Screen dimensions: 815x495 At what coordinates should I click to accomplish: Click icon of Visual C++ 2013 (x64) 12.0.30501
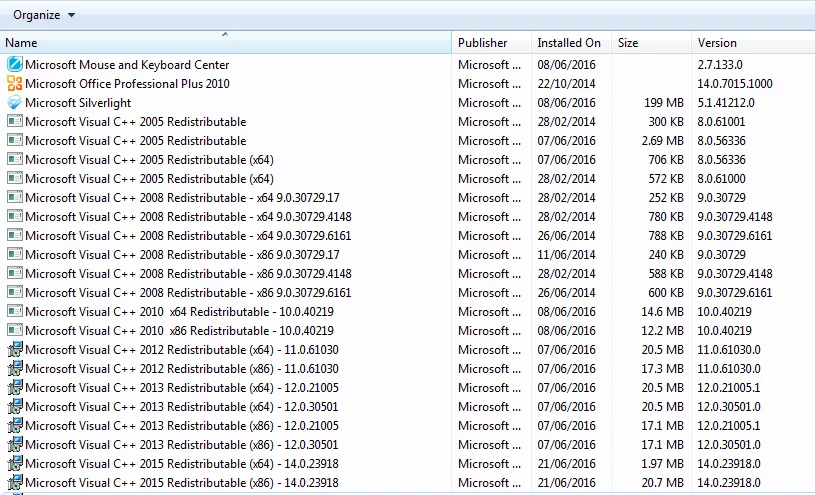coord(15,406)
